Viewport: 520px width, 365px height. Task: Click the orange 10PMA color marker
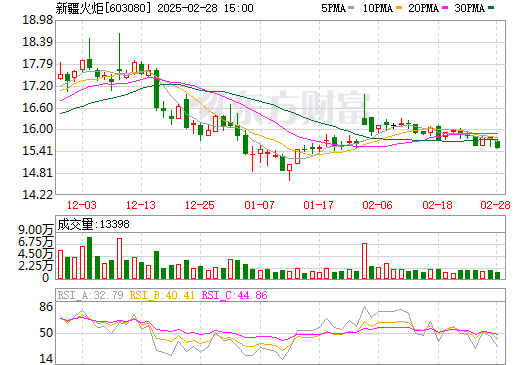click(399, 8)
